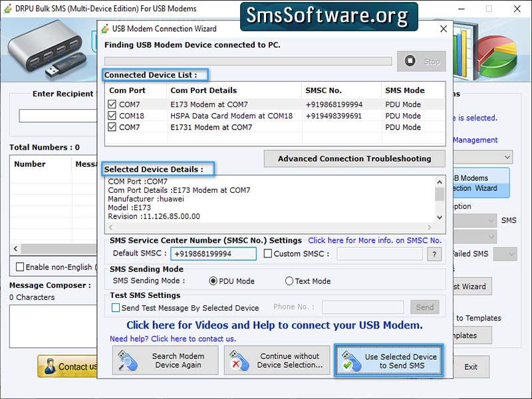Click the USB Modem Connection Wizard title icon
The width and height of the screenshot is (532, 399).
(x=105, y=29)
